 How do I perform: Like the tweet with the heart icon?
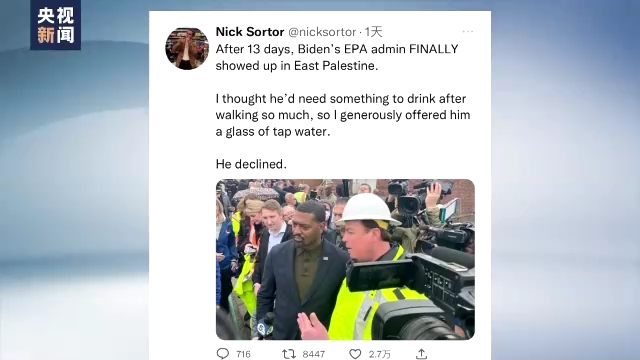355,354
